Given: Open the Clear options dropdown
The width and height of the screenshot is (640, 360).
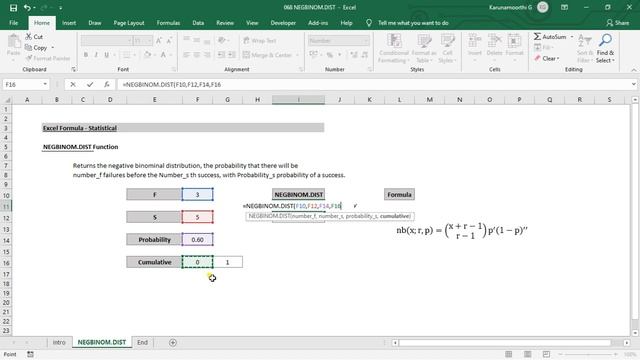Looking at the screenshot, I should pos(558,58).
